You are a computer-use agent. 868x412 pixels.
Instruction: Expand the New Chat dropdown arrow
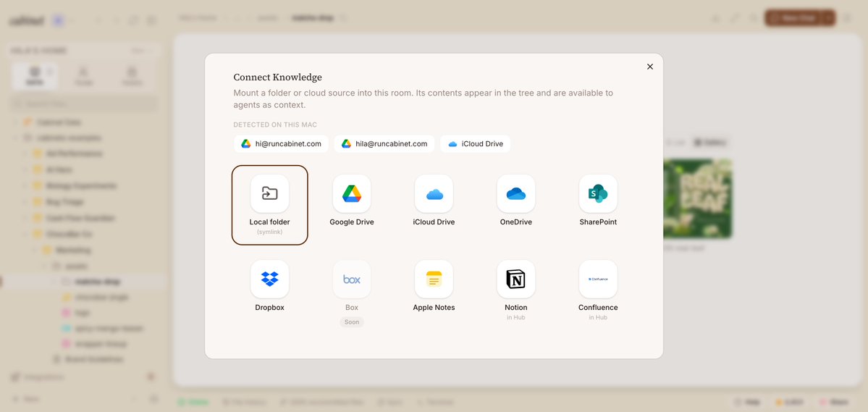click(828, 17)
